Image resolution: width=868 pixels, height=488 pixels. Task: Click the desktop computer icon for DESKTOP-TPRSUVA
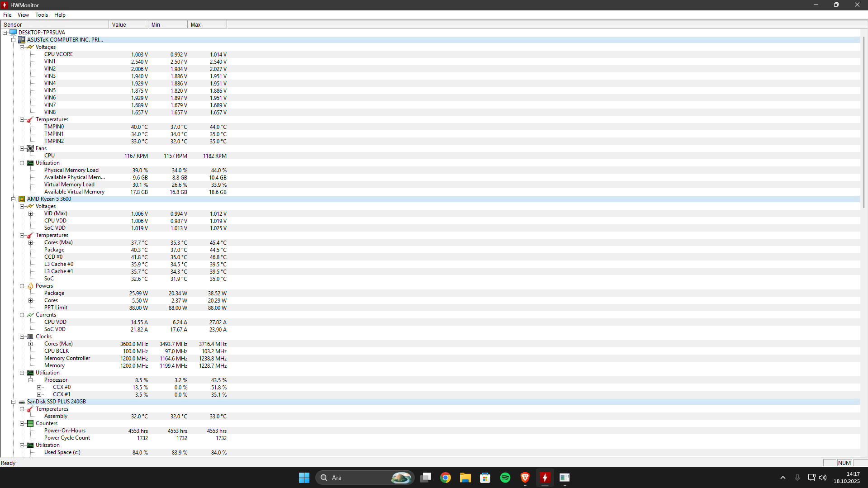13,33
